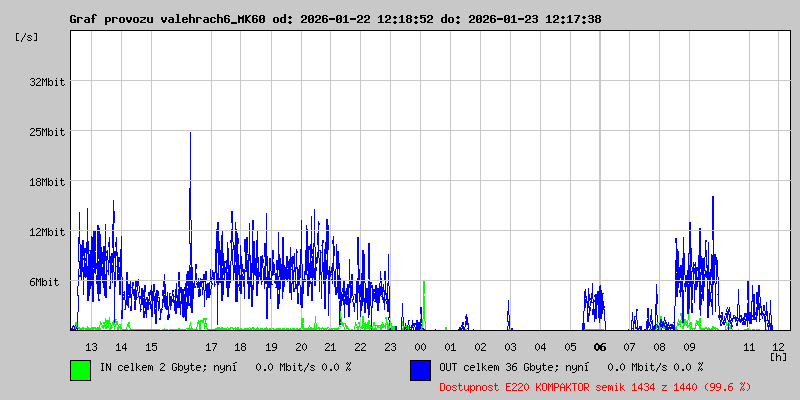Click the tallest blue traffic spike peak
This screenshot has width=800, height=400.
coord(190,134)
